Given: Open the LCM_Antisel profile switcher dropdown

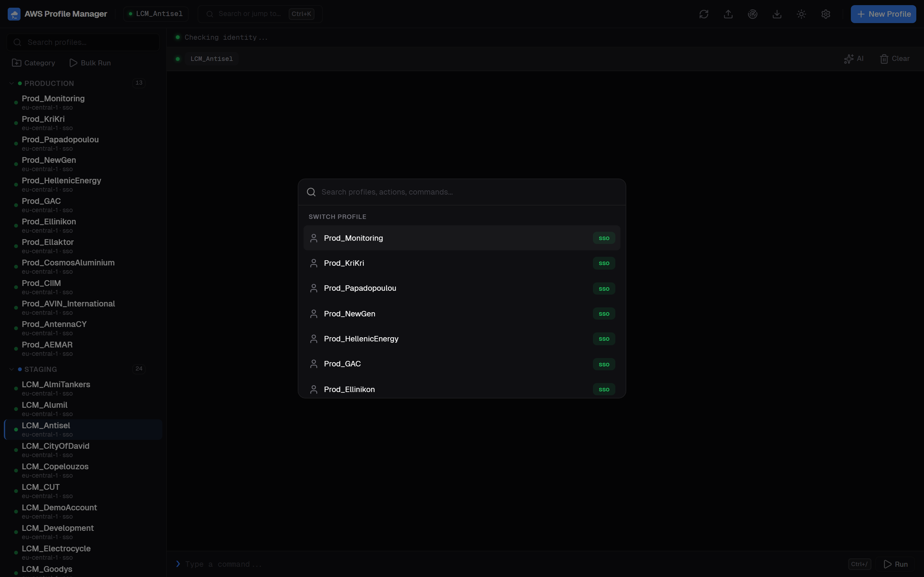Looking at the screenshot, I should (155, 14).
